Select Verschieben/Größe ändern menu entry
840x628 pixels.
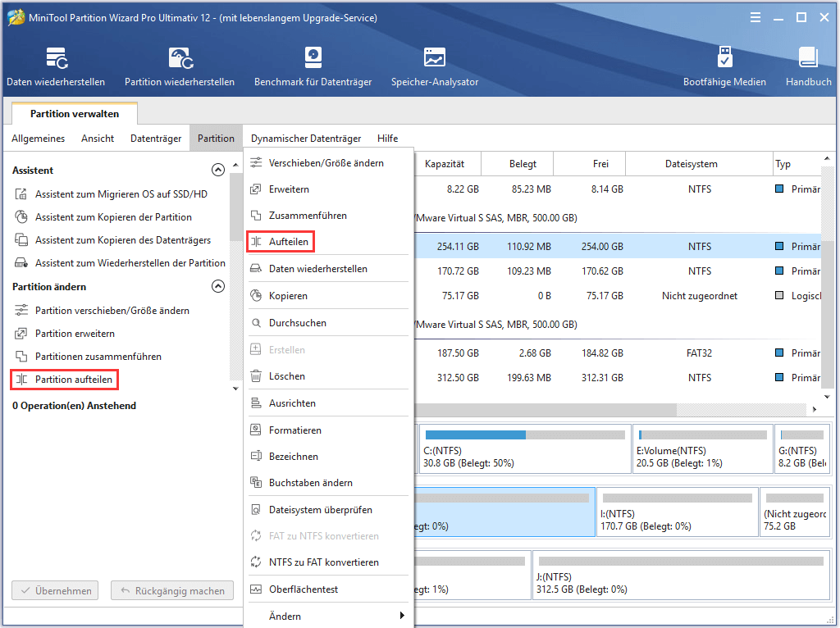pos(328,163)
